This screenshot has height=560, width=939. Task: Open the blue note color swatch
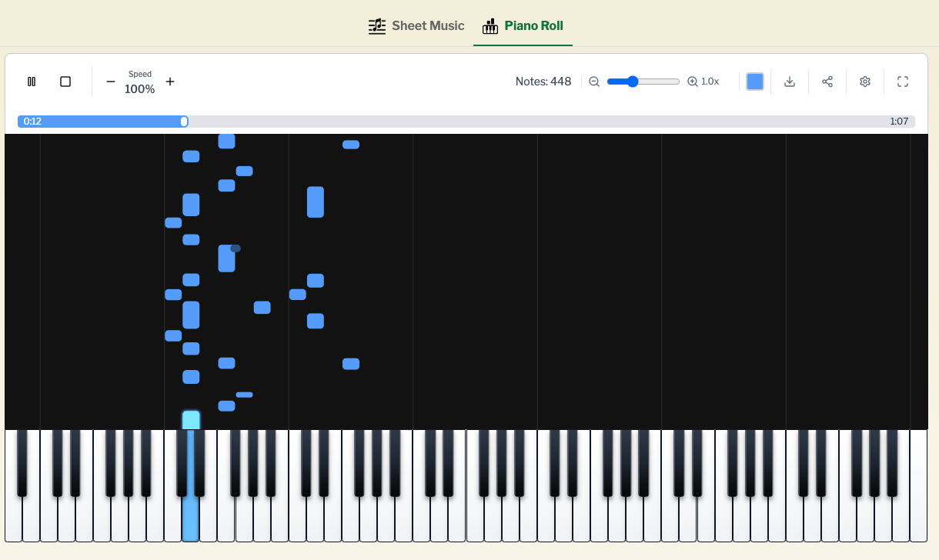point(755,82)
